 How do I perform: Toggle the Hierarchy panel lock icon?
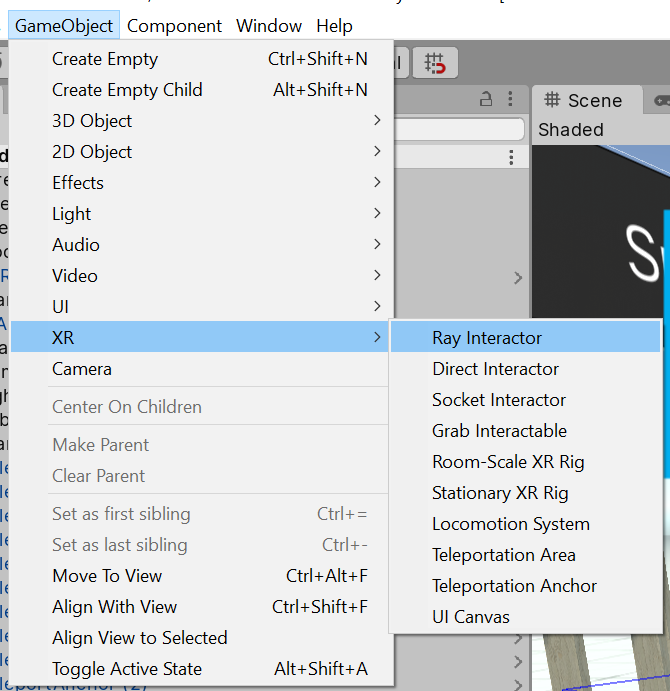[x=486, y=99]
